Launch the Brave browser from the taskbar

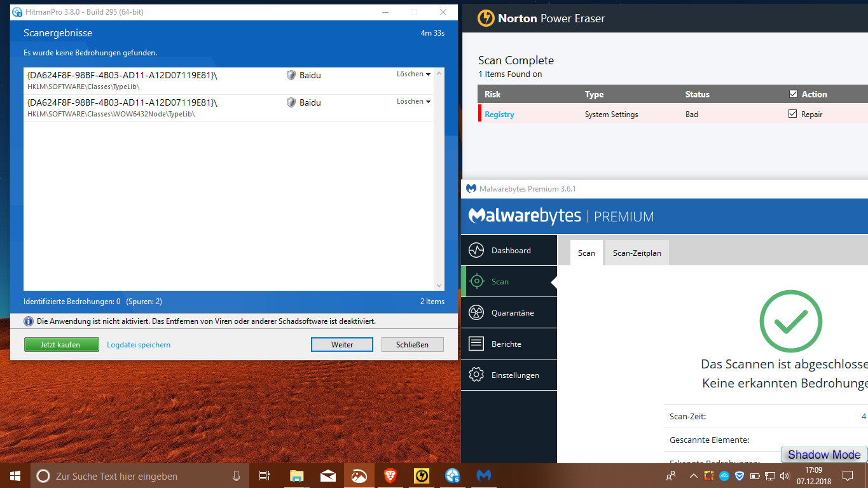click(x=390, y=475)
